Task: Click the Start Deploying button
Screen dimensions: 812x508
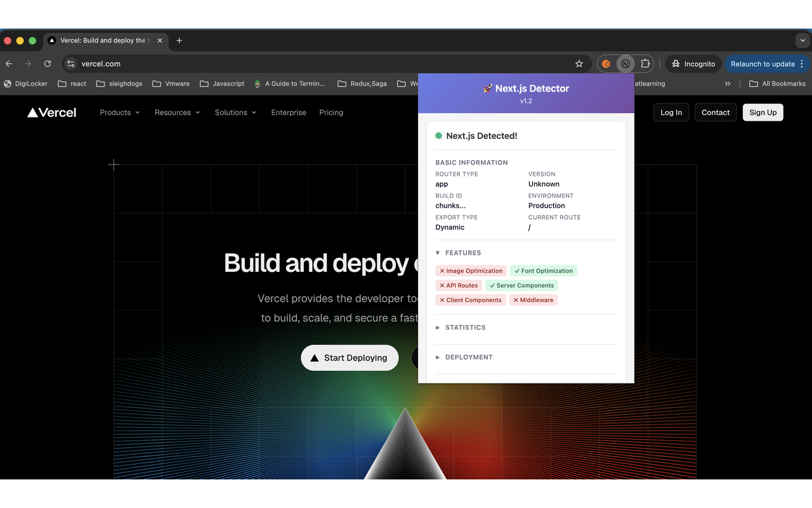Action: [350, 358]
